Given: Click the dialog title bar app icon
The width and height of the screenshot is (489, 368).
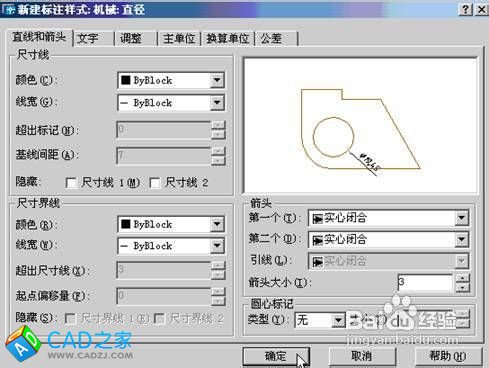Looking at the screenshot, I should pyautogui.click(x=9, y=10).
